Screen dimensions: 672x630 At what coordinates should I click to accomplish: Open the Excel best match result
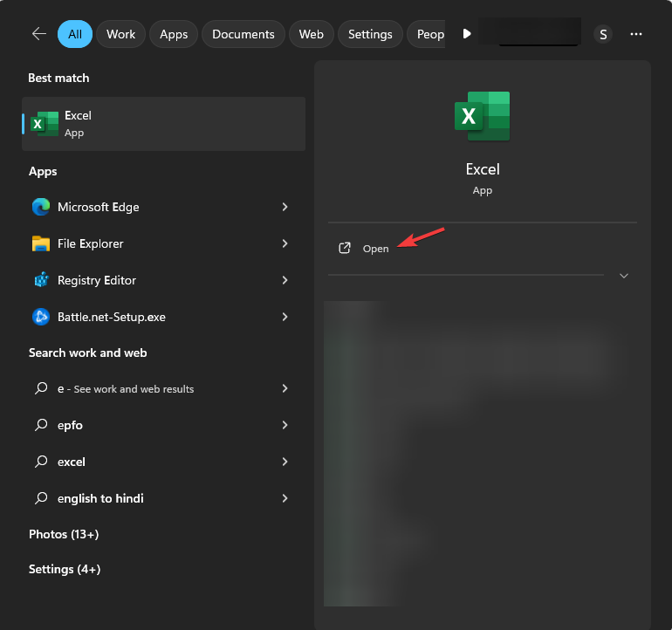pos(164,124)
